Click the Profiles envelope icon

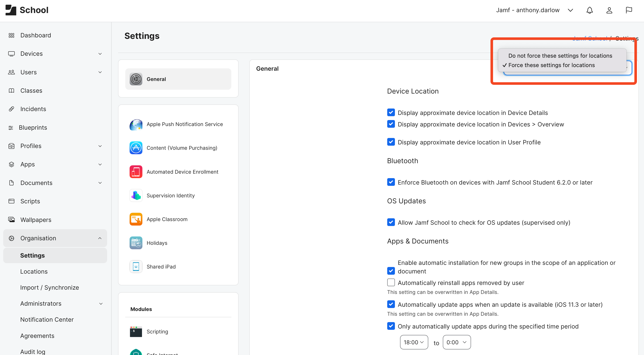pyautogui.click(x=12, y=146)
